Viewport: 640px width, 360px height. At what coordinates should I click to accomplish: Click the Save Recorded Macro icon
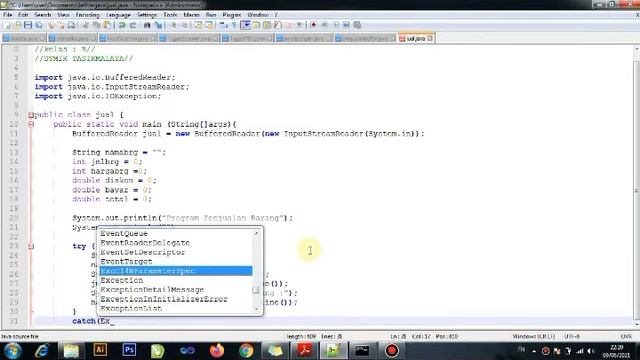tap(357, 25)
